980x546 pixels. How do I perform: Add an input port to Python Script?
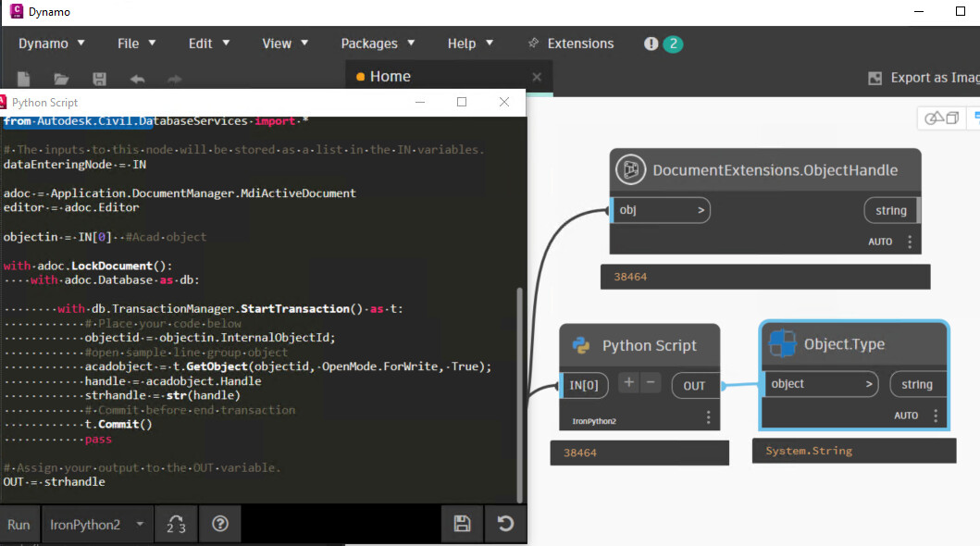(628, 382)
